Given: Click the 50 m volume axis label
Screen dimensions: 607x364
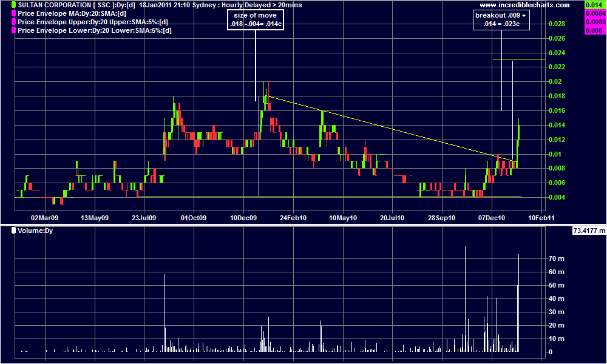Looking at the screenshot, I should pyautogui.click(x=557, y=286).
